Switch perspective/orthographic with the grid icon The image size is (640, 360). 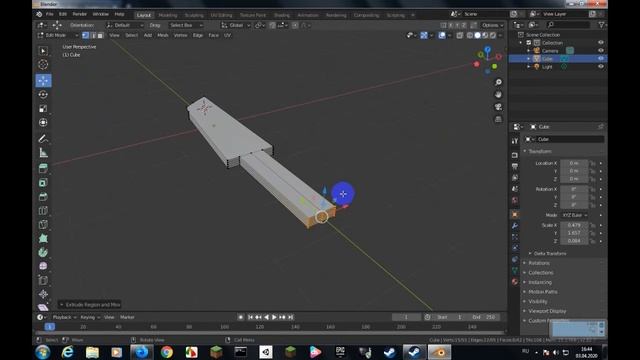pyautogui.click(x=498, y=119)
